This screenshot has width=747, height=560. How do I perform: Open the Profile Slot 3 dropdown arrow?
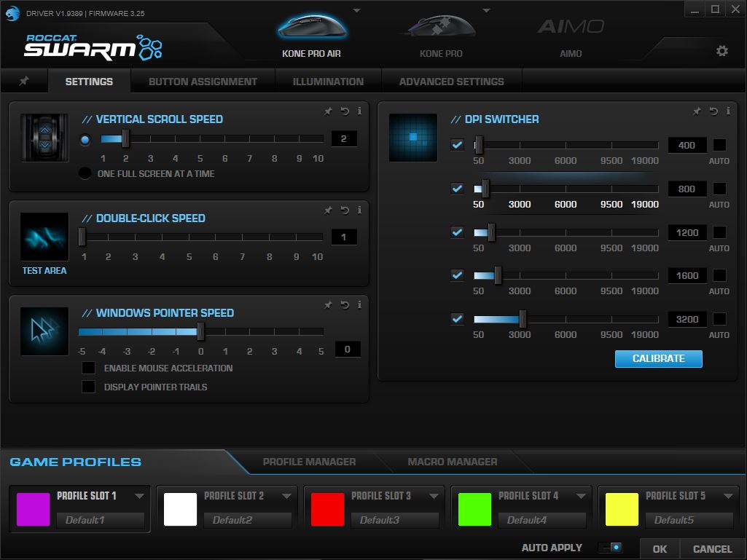click(434, 496)
